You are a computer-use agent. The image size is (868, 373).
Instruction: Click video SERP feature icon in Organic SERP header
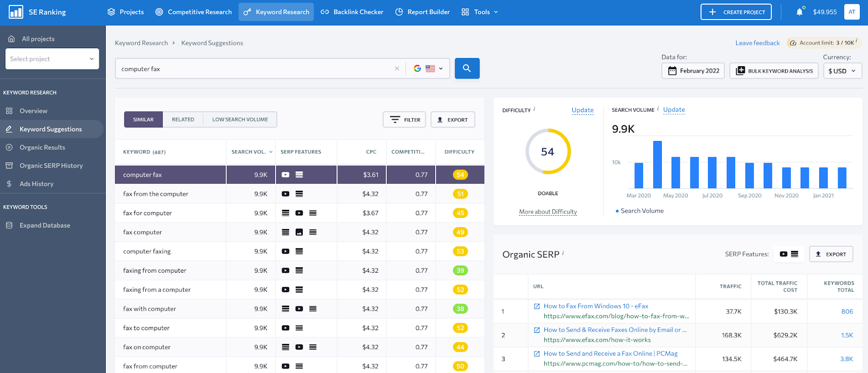783,254
